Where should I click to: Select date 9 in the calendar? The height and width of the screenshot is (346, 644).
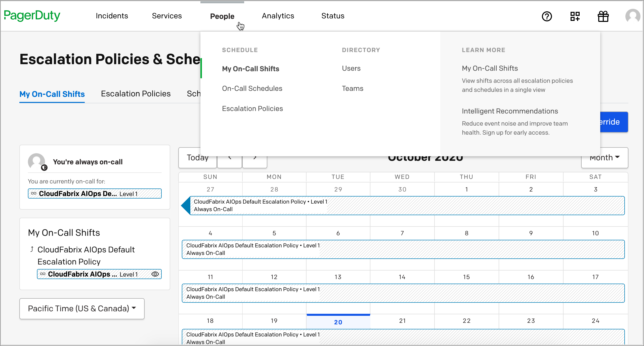pos(531,233)
